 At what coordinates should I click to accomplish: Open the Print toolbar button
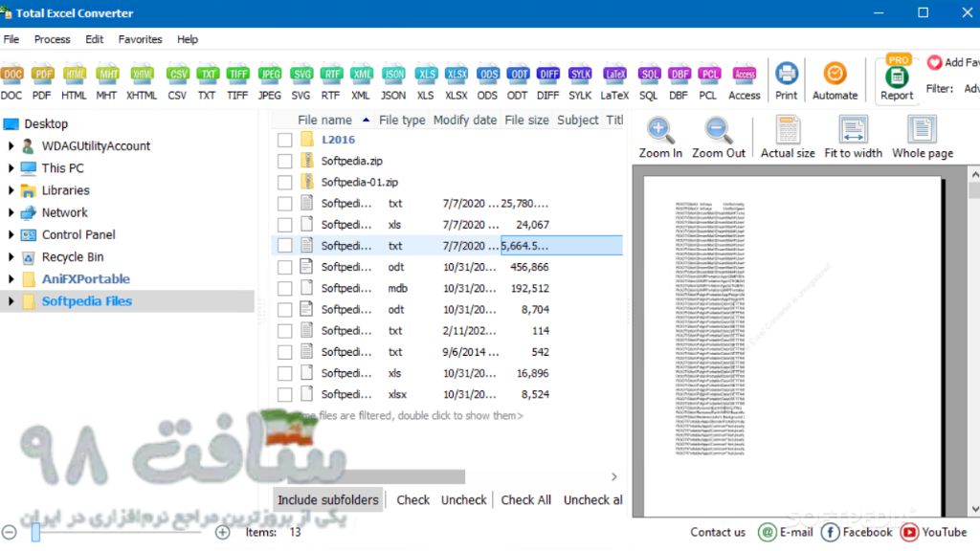(x=787, y=81)
